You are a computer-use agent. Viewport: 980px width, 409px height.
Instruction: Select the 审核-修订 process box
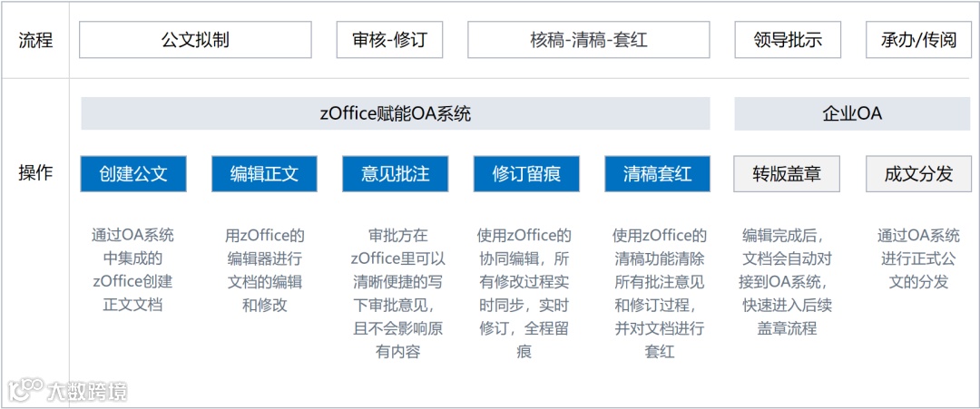point(389,40)
